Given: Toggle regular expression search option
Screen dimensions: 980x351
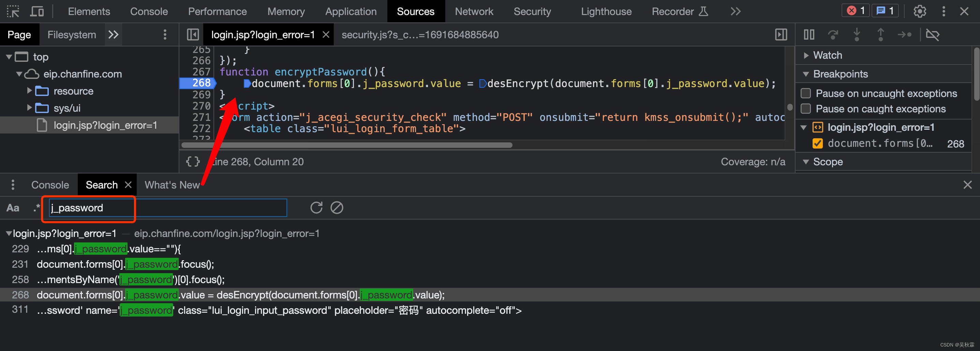Looking at the screenshot, I should (x=36, y=208).
